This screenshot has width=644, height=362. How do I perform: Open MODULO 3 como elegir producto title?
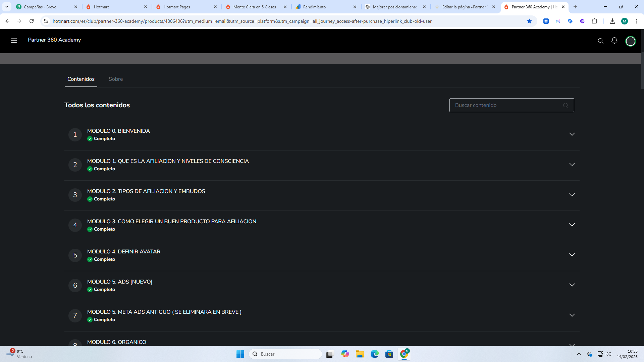(171, 221)
